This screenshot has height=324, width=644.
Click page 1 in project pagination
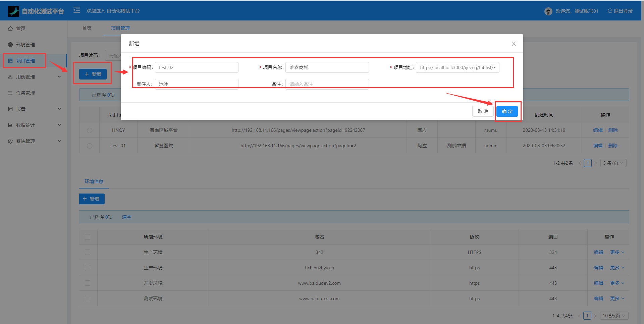tap(587, 163)
